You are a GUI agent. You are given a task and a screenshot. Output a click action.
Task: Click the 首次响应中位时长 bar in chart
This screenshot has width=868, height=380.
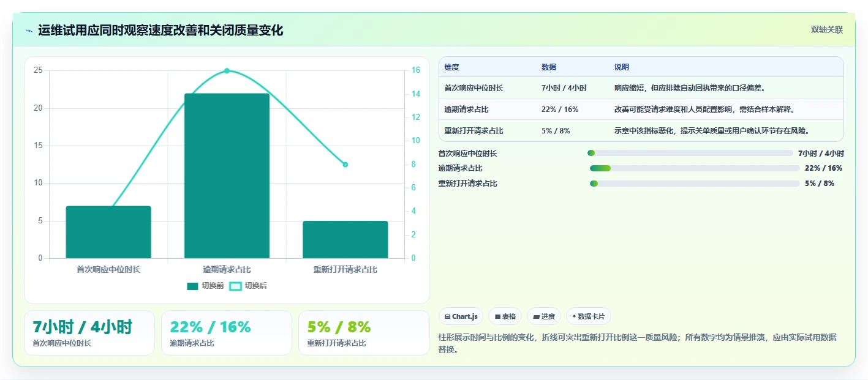[x=108, y=232]
